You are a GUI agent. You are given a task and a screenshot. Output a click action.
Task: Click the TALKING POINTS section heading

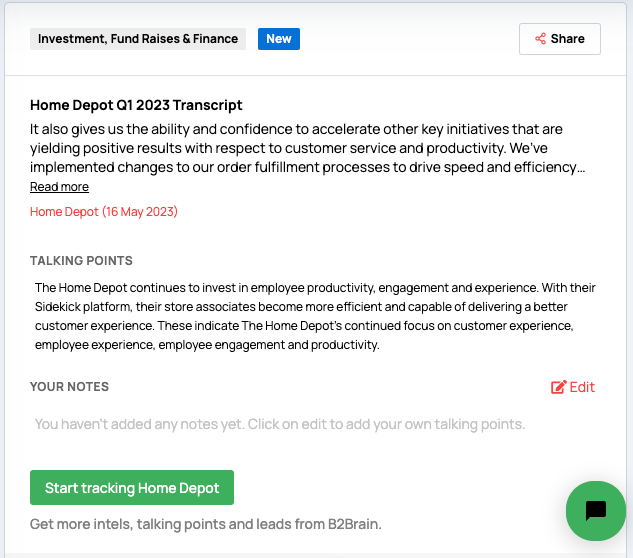click(81, 261)
